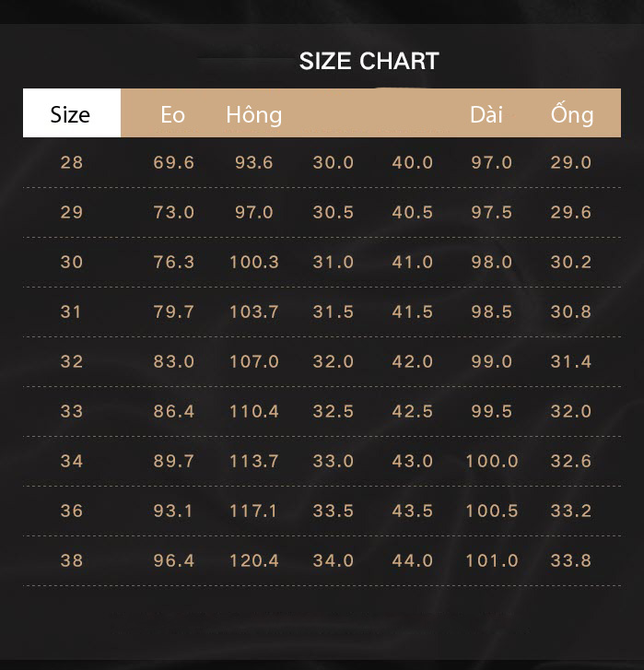Click the 100.3 hip value
The width and height of the screenshot is (644, 670).
pos(254,262)
